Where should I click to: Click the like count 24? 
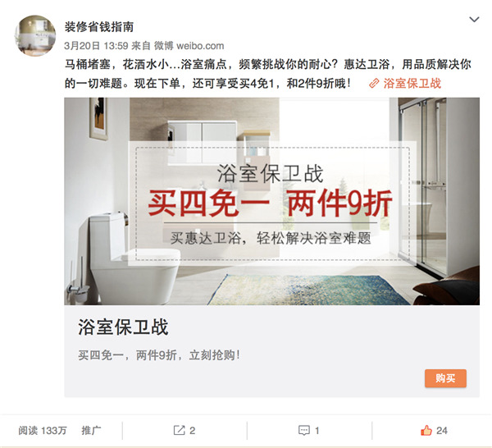coord(442,431)
